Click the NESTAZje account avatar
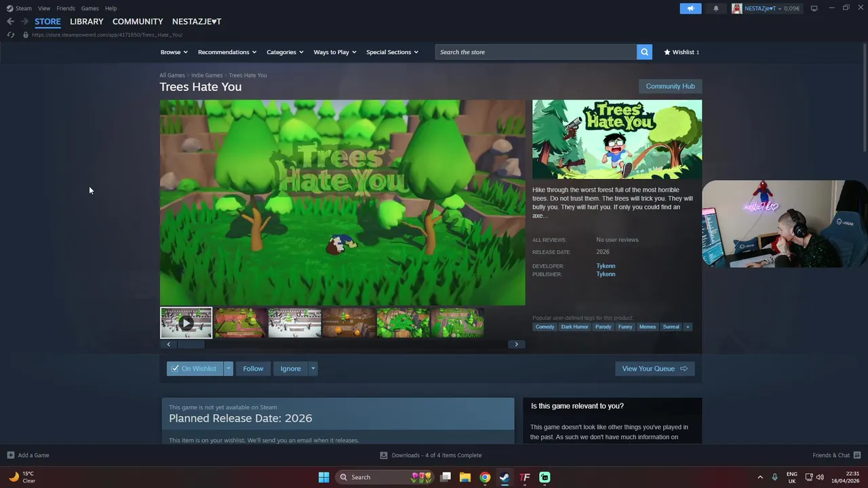This screenshot has width=868, height=488. [736, 8]
